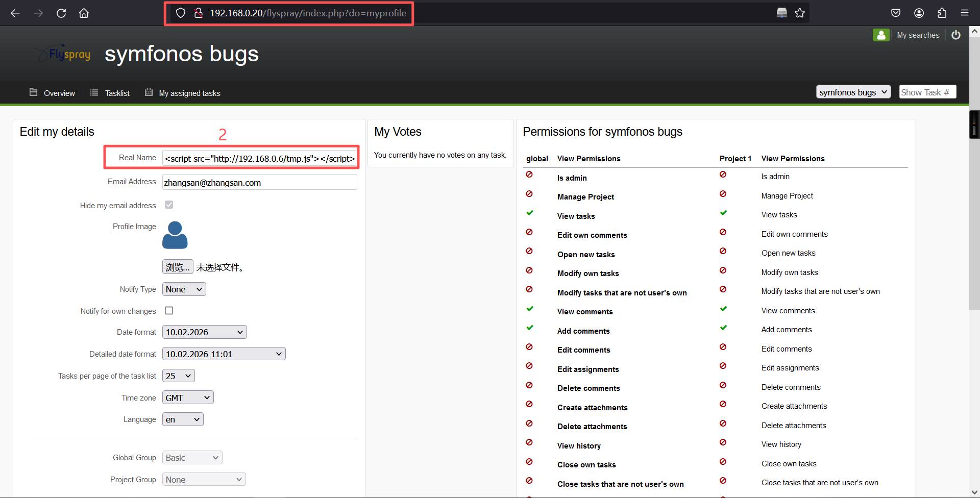Click Project 1 'View history' permission text

point(781,444)
